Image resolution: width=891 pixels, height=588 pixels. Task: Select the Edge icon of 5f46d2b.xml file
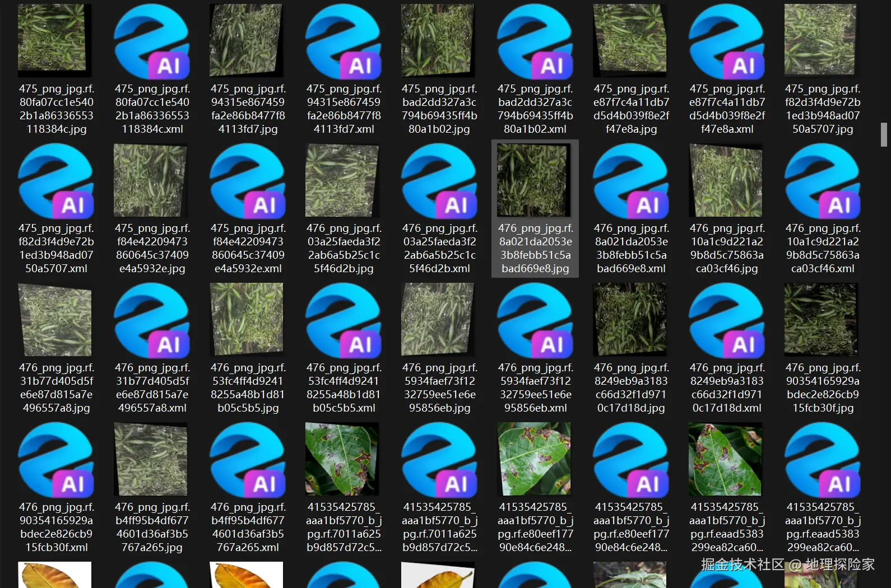pos(439,180)
